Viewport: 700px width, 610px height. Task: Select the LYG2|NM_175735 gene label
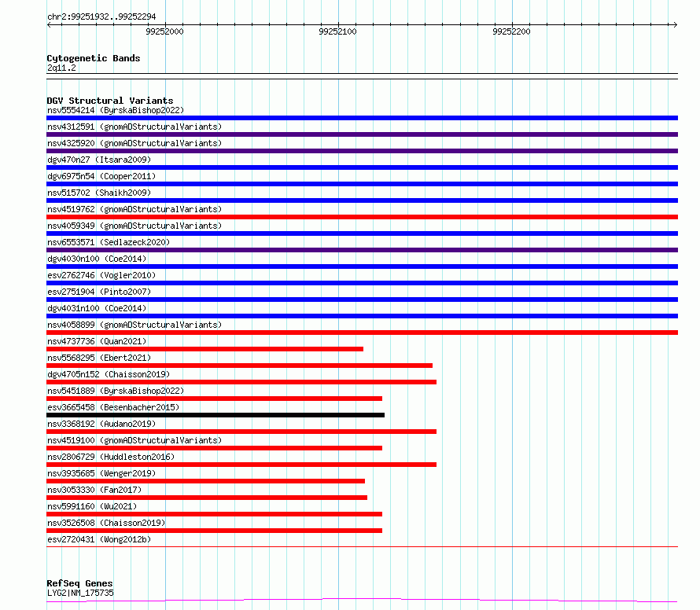click(80, 593)
